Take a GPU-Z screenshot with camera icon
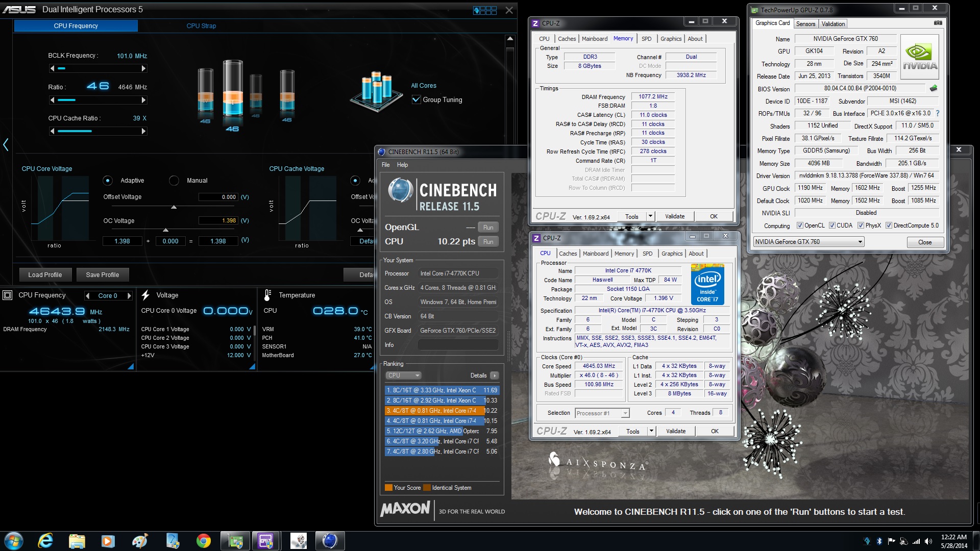This screenshot has width=980, height=551. (938, 23)
